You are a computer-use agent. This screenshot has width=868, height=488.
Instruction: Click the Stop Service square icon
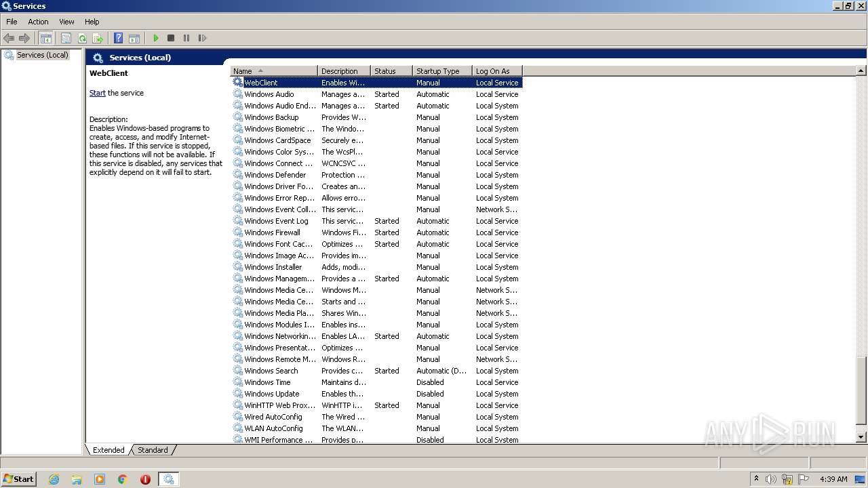171,38
